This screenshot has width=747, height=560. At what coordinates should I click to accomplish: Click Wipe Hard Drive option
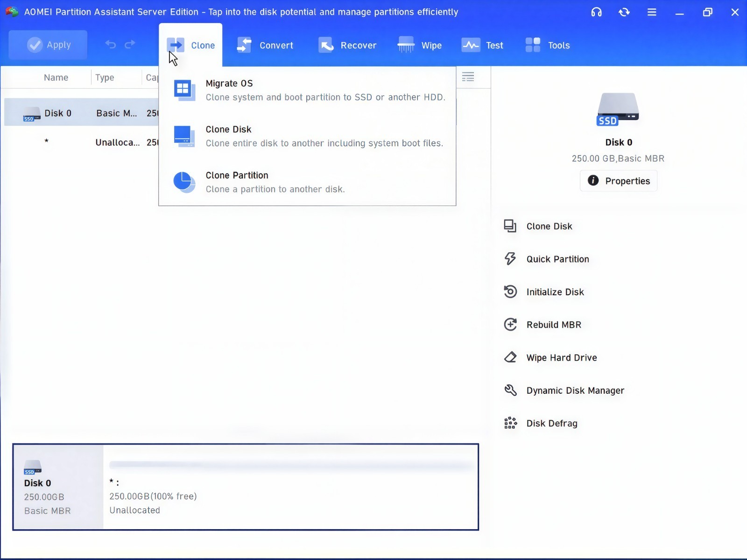562,357
